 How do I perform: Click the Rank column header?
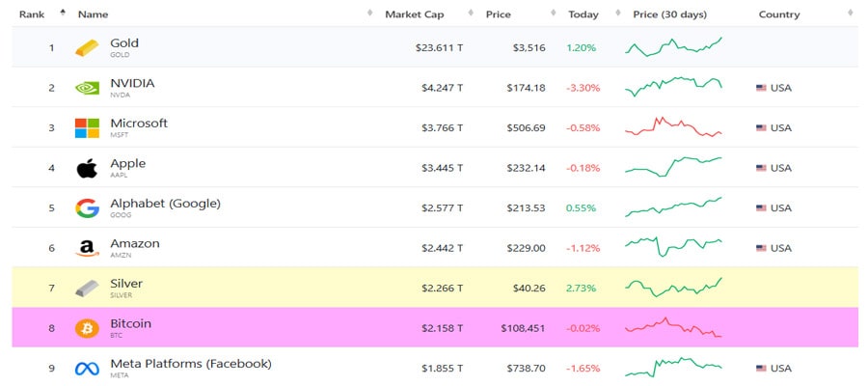coord(32,14)
